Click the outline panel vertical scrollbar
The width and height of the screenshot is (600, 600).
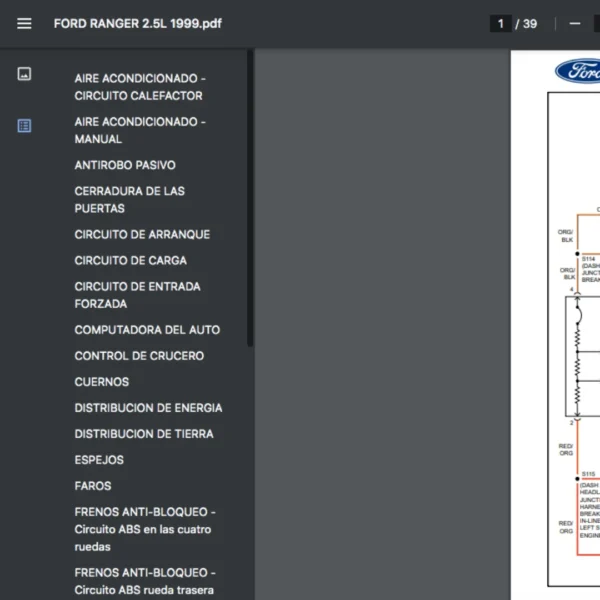pos(250,200)
